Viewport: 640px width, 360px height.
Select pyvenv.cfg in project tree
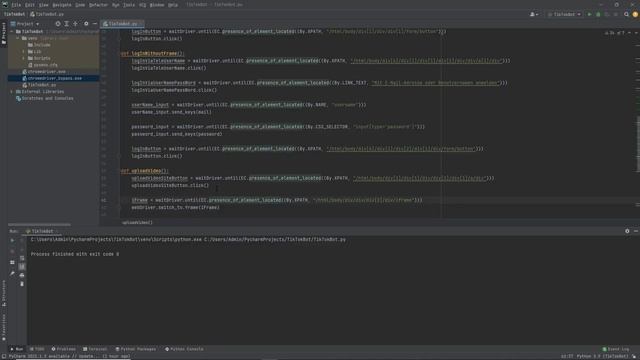pyautogui.click(x=43, y=65)
